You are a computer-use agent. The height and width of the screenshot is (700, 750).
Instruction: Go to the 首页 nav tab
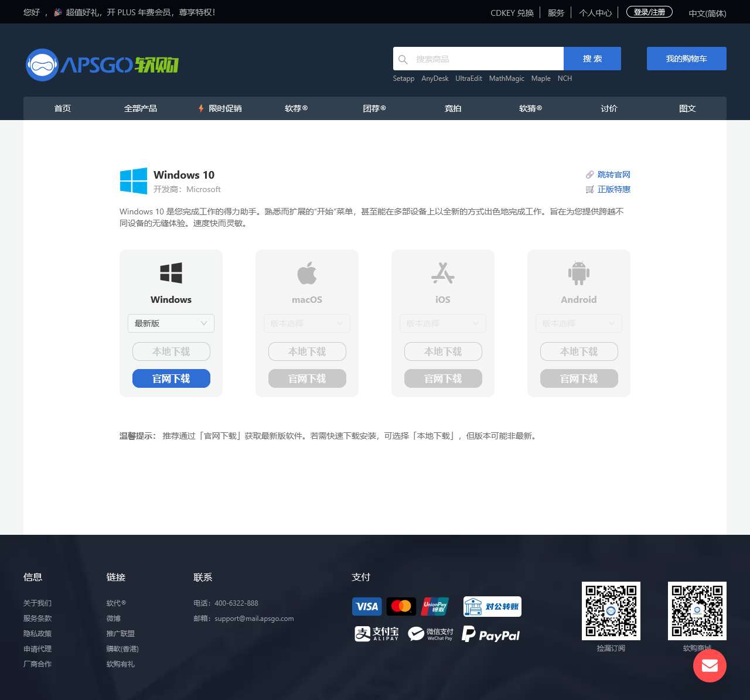tap(63, 108)
